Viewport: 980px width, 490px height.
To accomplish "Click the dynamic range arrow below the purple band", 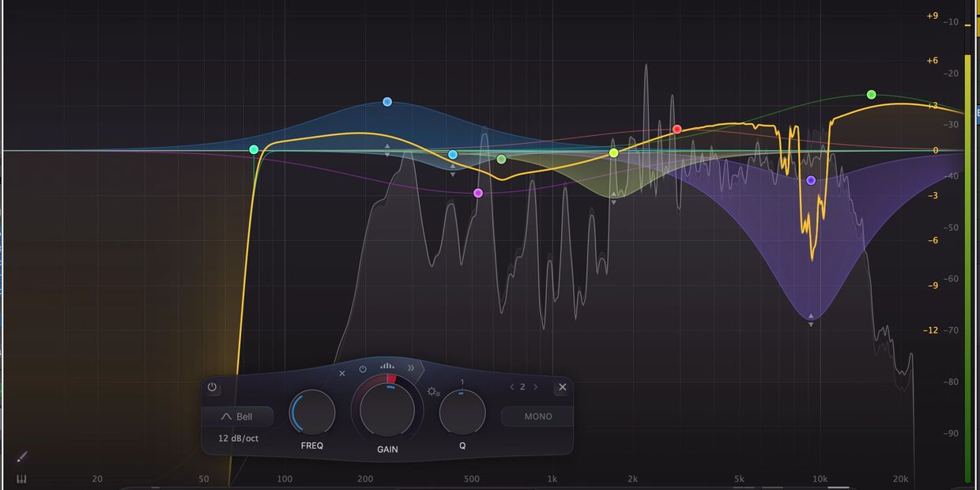I will 811,324.
